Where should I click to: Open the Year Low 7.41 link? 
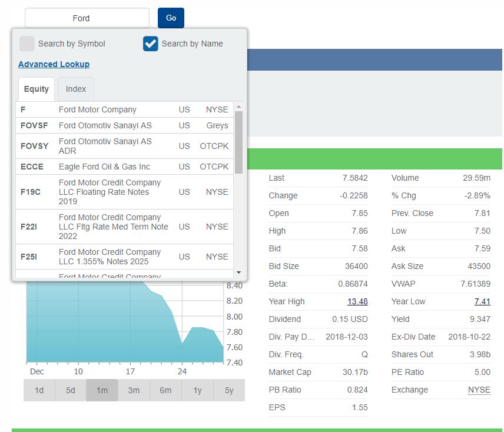tap(482, 301)
